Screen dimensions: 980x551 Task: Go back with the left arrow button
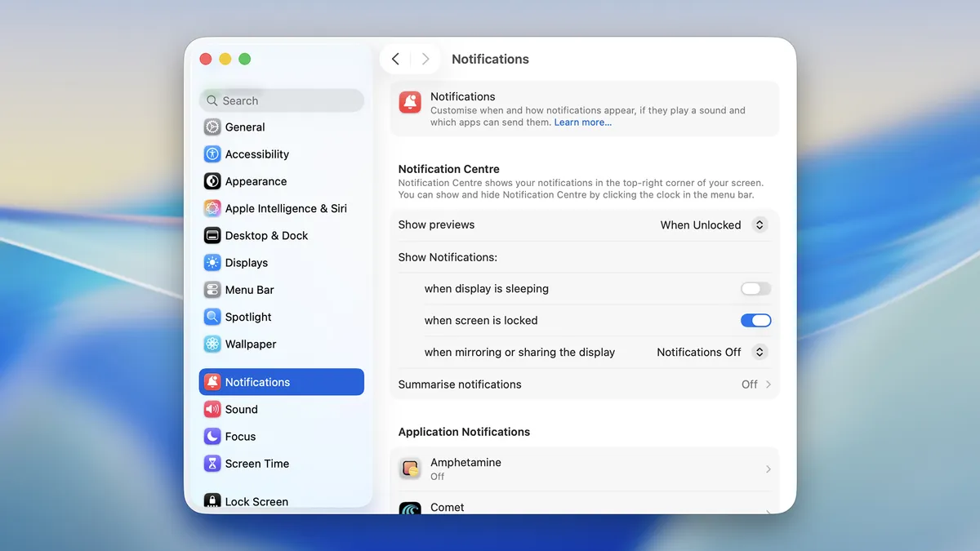point(395,59)
